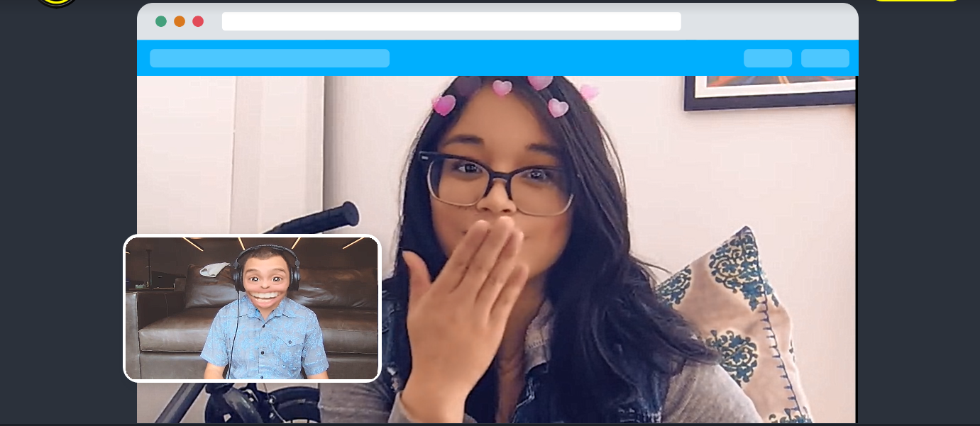
Task: Select the green traffic-light window control
Action: pos(160,21)
